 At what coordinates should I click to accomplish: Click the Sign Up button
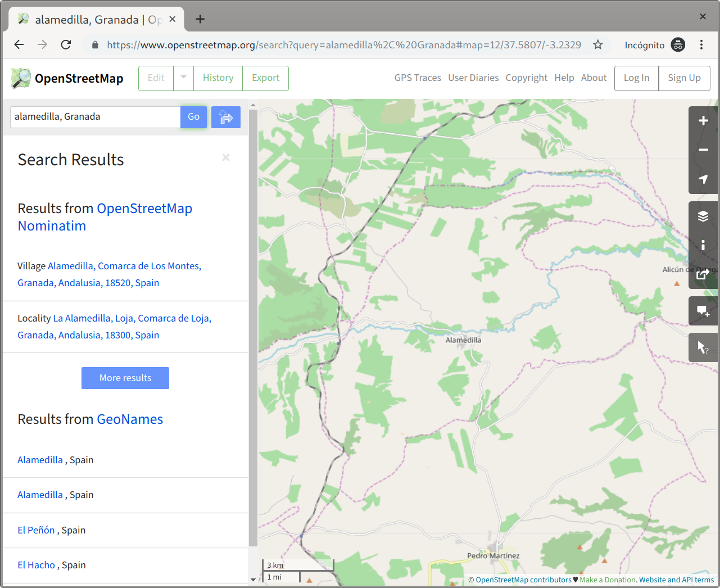tap(684, 78)
